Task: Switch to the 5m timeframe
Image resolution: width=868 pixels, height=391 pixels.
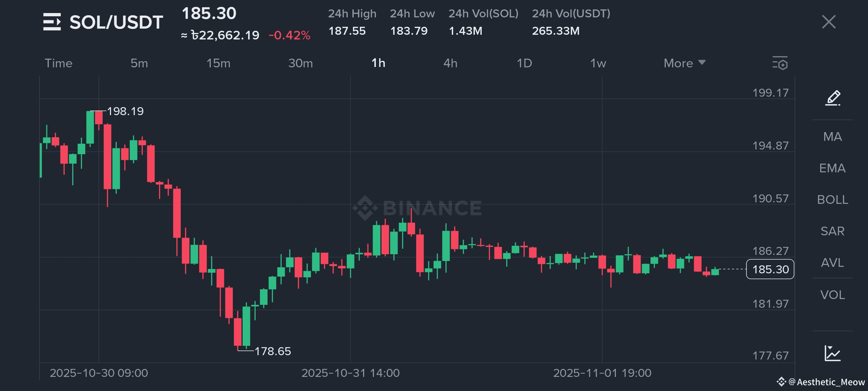Action: (139, 63)
